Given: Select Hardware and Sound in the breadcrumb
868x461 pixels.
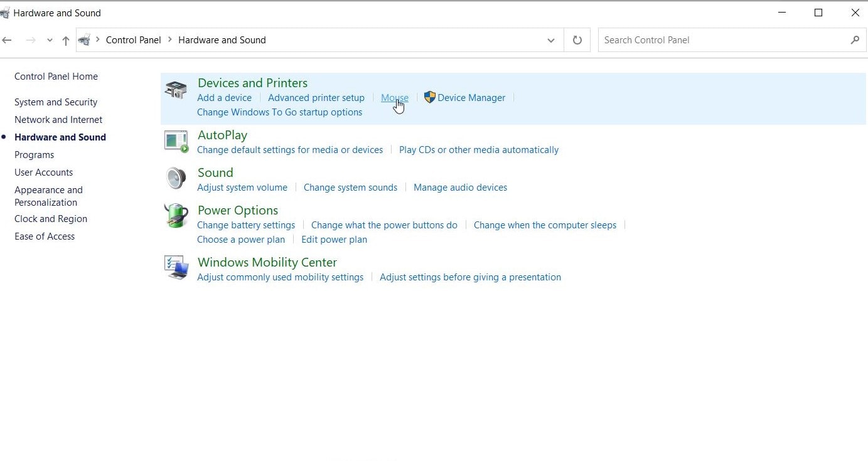Looking at the screenshot, I should click(222, 40).
